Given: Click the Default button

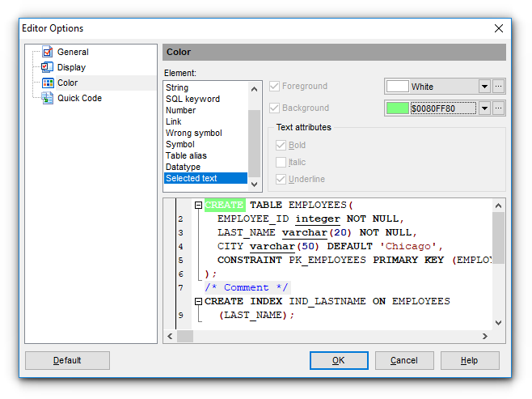Looking at the screenshot, I should click(67, 360).
